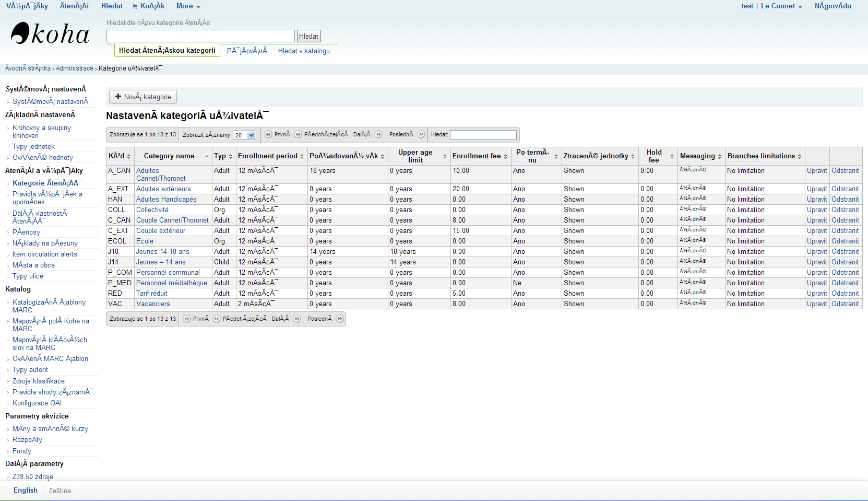Click Odstranit for the Vacanciers row
This screenshot has width=868, height=501.
click(845, 304)
